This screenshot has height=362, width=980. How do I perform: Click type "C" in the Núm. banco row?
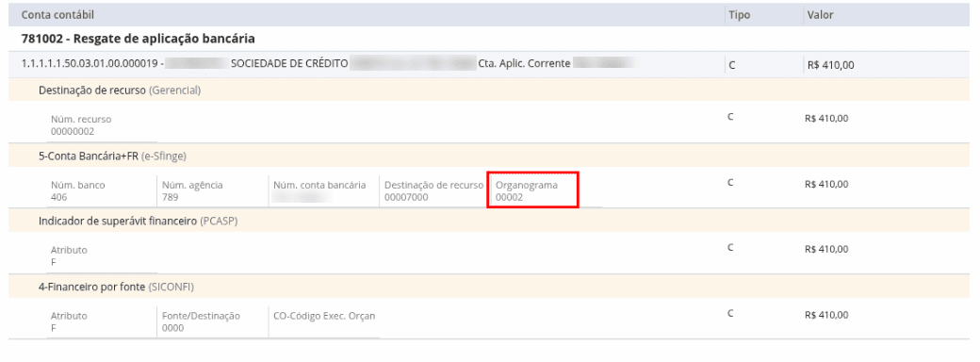(x=730, y=183)
